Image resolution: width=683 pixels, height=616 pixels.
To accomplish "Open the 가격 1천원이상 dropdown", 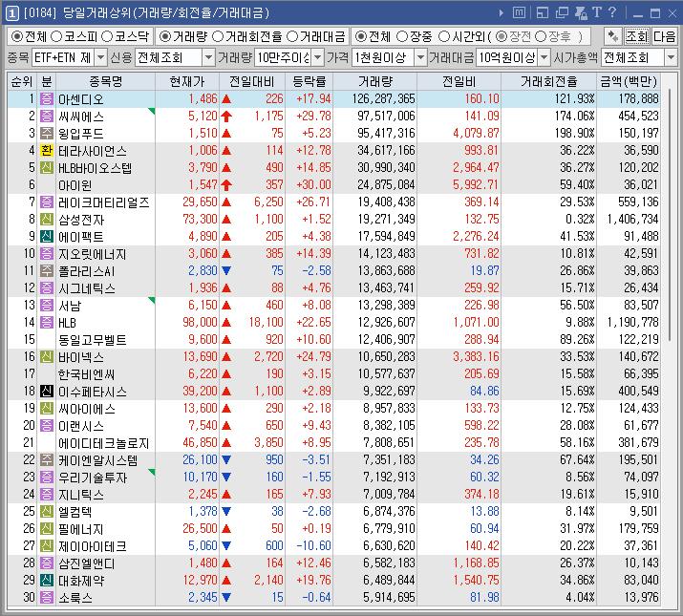I will [x=420, y=57].
